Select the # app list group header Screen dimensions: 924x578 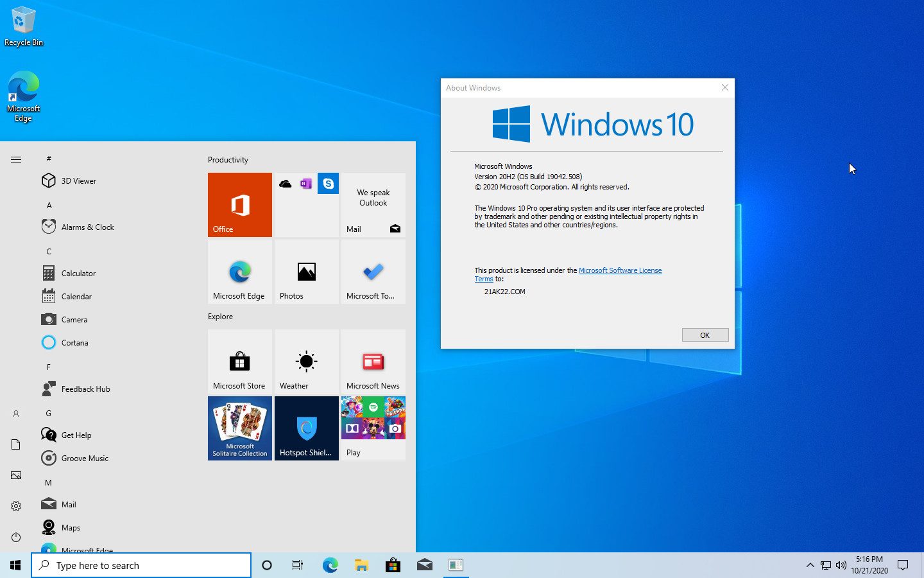pos(49,159)
